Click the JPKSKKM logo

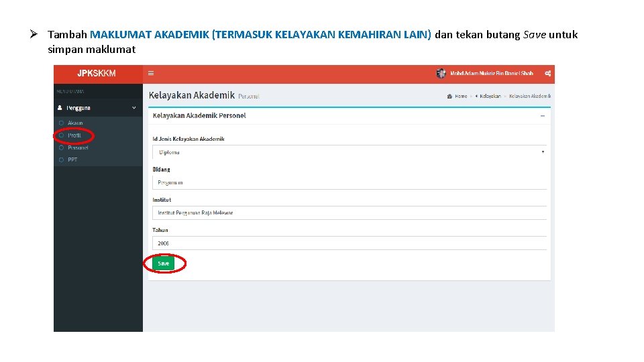pos(97,74)
